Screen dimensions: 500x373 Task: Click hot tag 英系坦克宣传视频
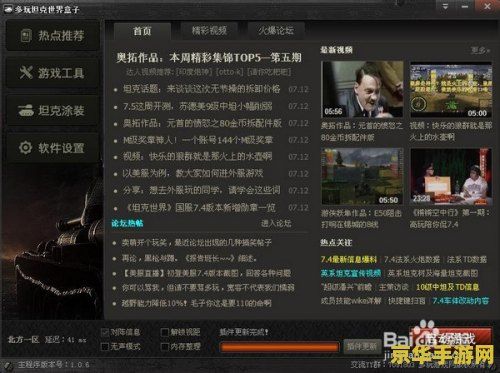coord(351,273)
